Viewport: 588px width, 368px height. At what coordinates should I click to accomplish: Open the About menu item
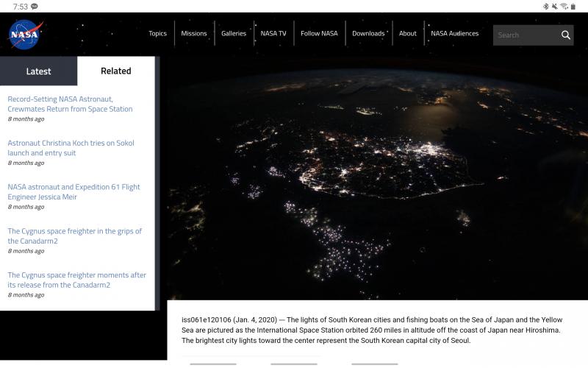coord(407,34)
